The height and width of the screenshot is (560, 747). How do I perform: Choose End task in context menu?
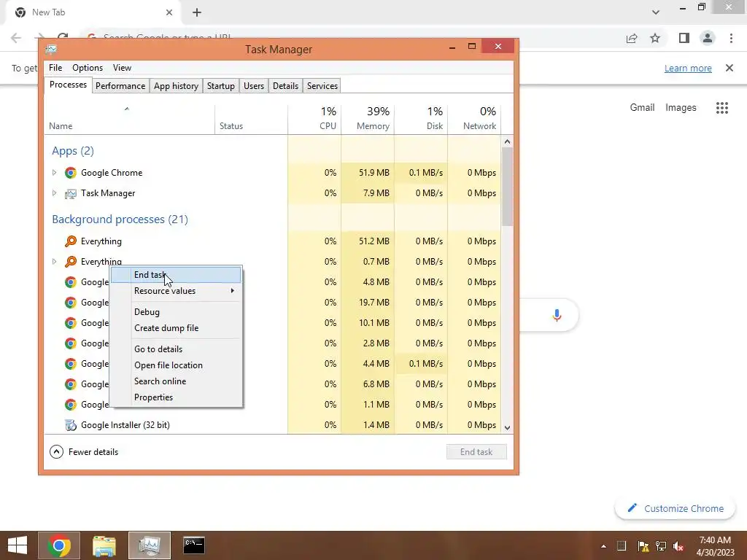177,275
